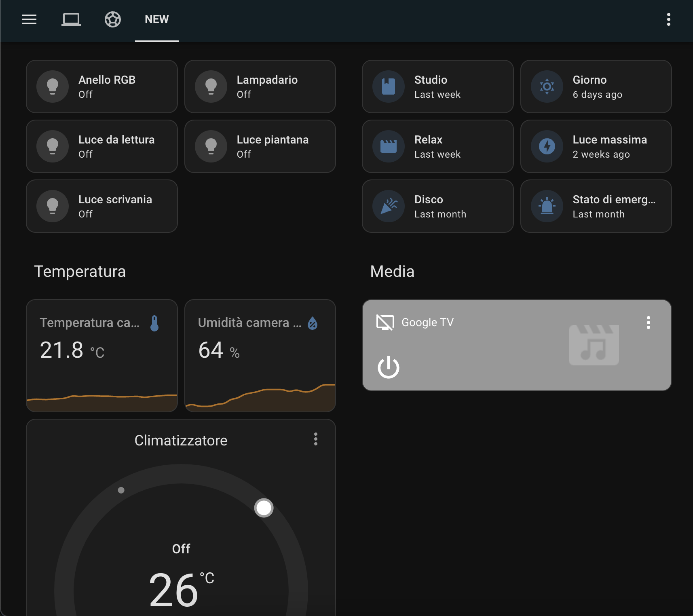The image size is (693, 616).
Task: Click the Giorno sun scene icon
Action: tap(547, 86)
